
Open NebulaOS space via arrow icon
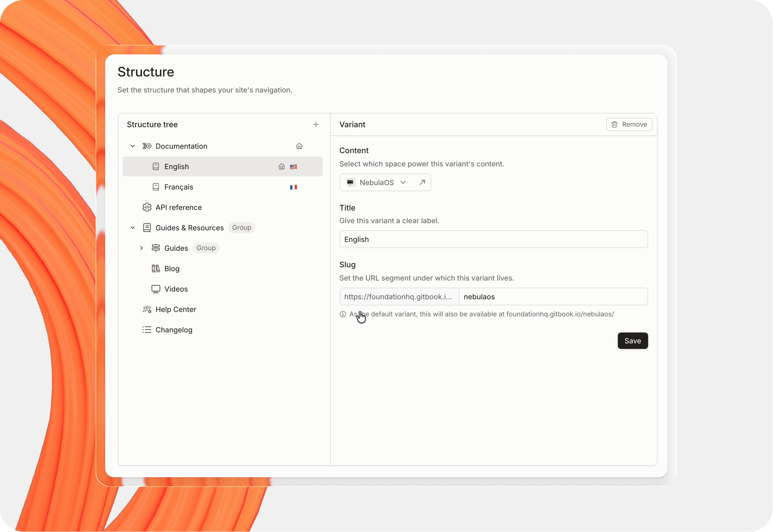pyautogui.click(x=422, y=182)
